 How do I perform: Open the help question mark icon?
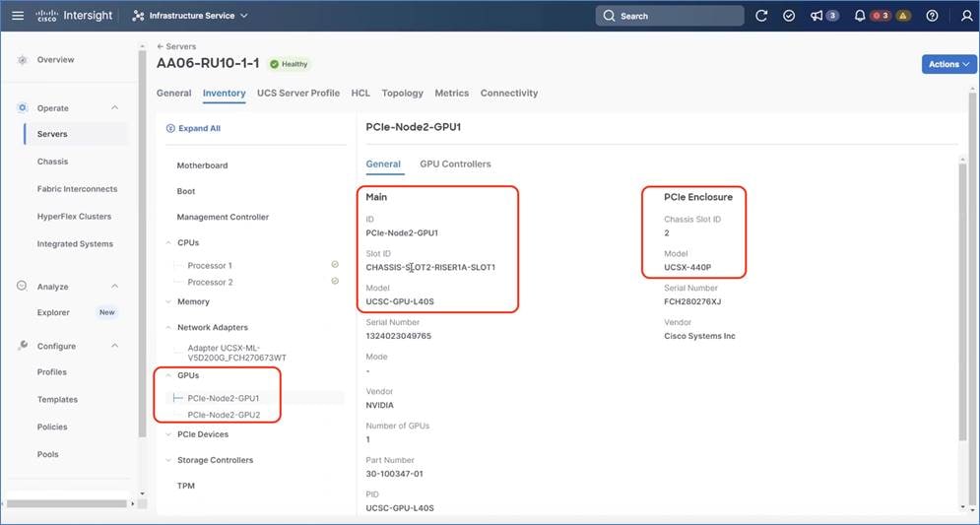932,16
